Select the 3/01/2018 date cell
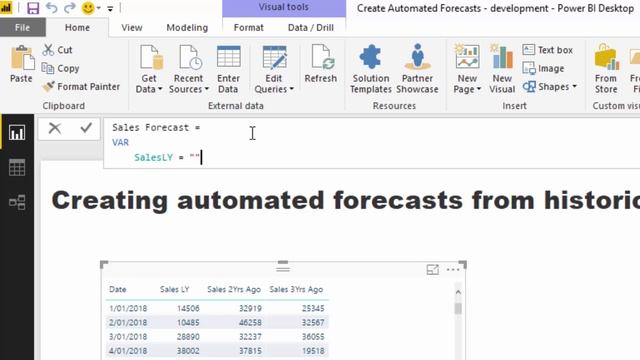Image resolution: width=640 pixels, height=360 pixels. click(128, 337)
